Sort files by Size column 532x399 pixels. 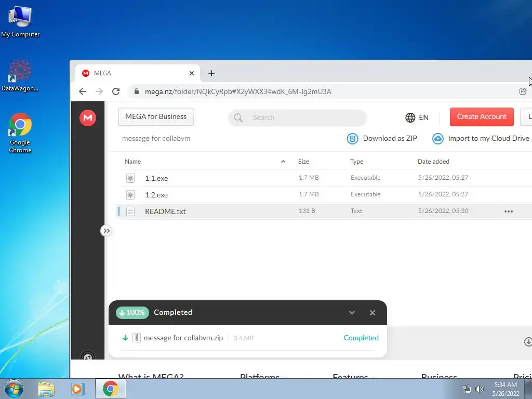pyautogui.click(x=303, y=162)
